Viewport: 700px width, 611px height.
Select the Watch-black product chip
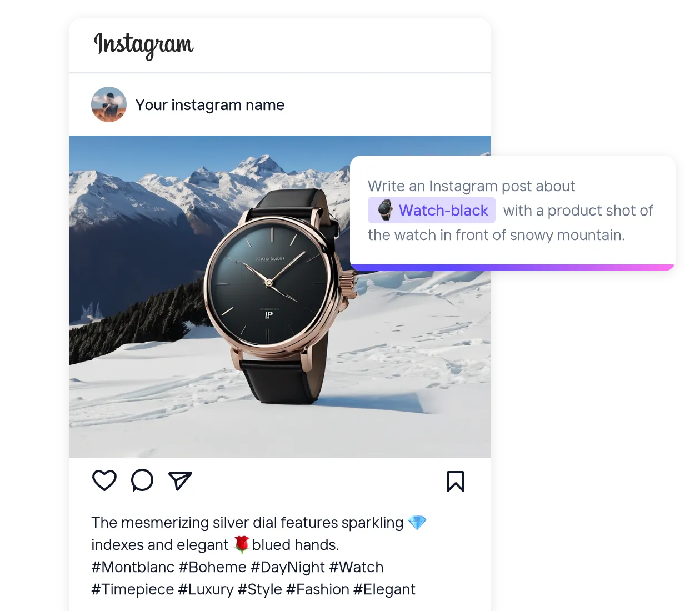coord(432,210)
